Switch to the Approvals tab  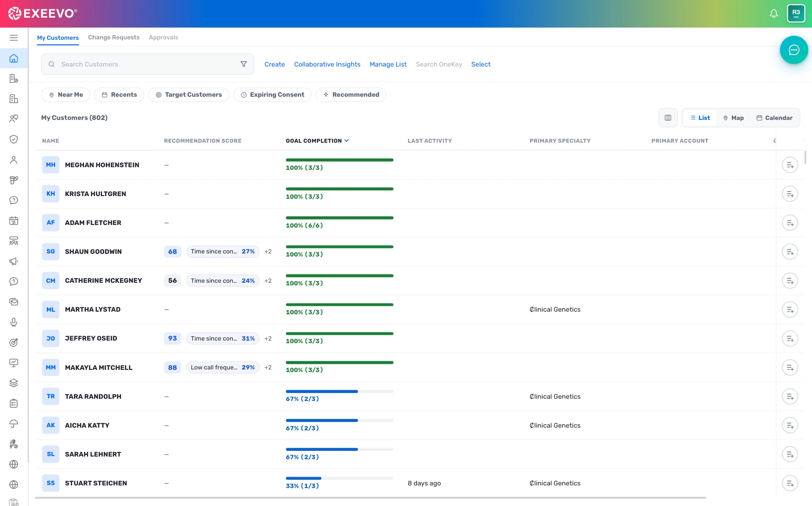(163, 38)
